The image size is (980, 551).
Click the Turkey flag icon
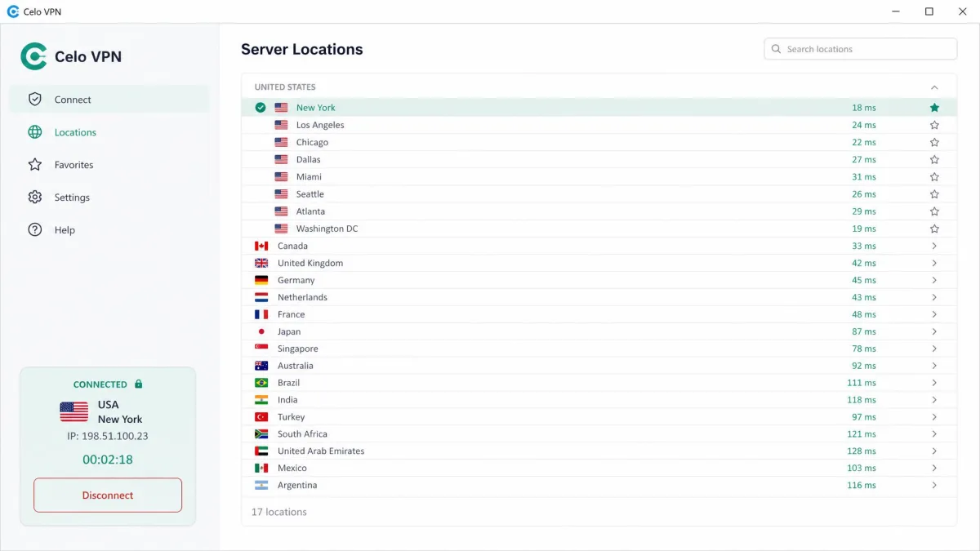pos(261,417)
